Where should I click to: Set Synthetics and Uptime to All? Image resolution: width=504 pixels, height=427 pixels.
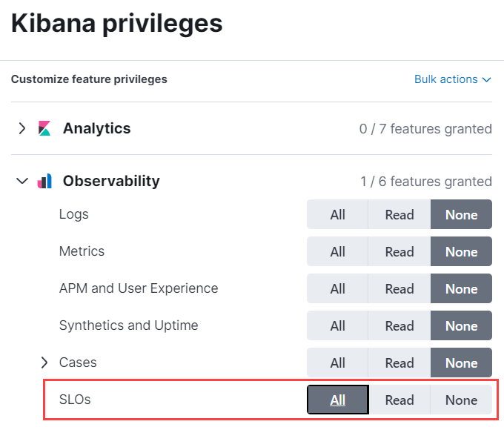(x=338, y=326)
